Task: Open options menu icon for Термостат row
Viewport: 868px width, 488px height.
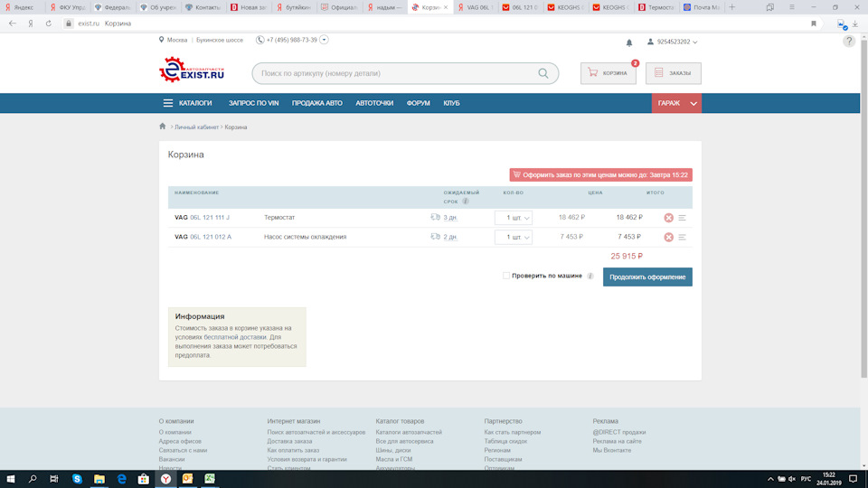Action: tap(682, 218)
